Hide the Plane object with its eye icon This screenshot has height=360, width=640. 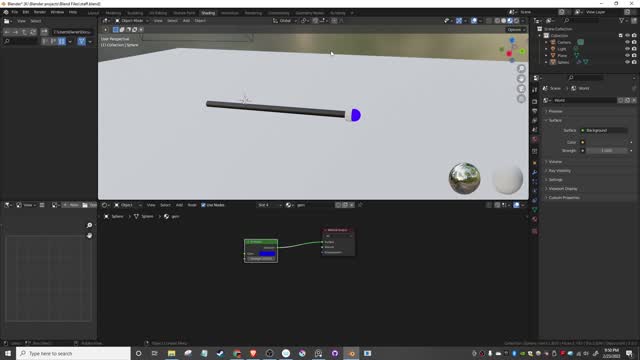pyautogui.click(x=627, y=56)
